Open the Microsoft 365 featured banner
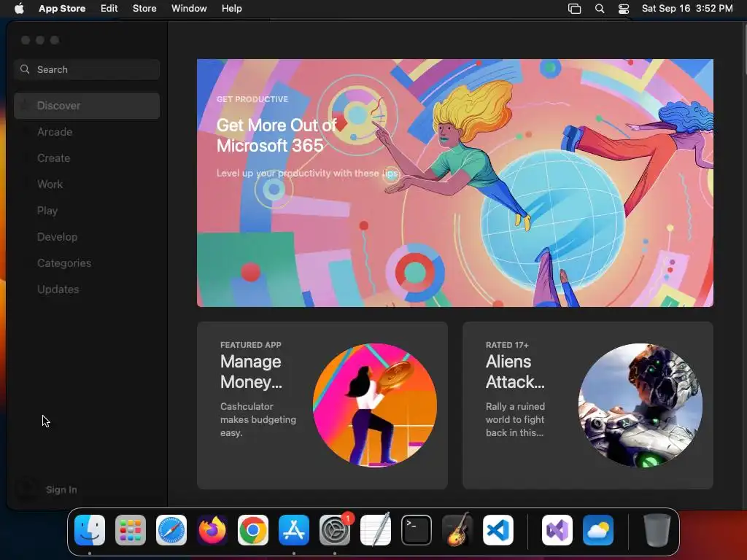 pos(455,183)
